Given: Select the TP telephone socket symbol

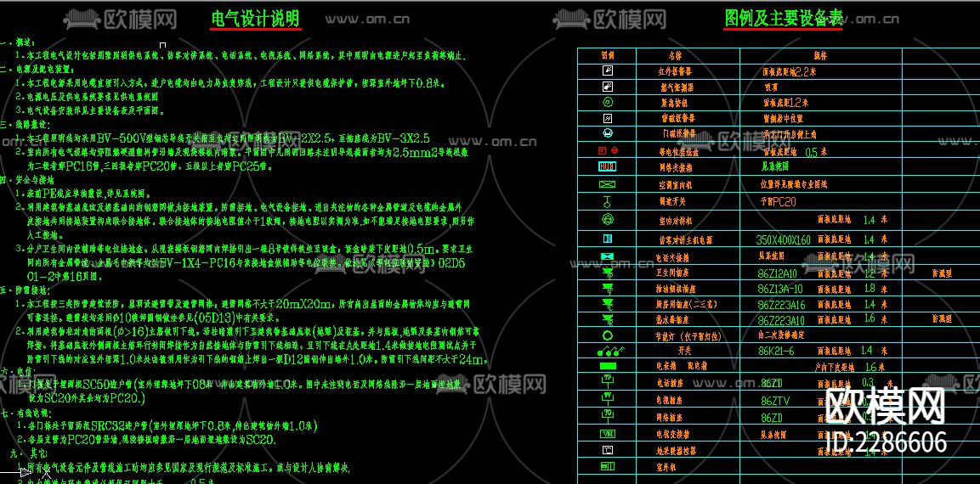Looking at the screenshot, I should pyautogui.click(x=608, y=381).
